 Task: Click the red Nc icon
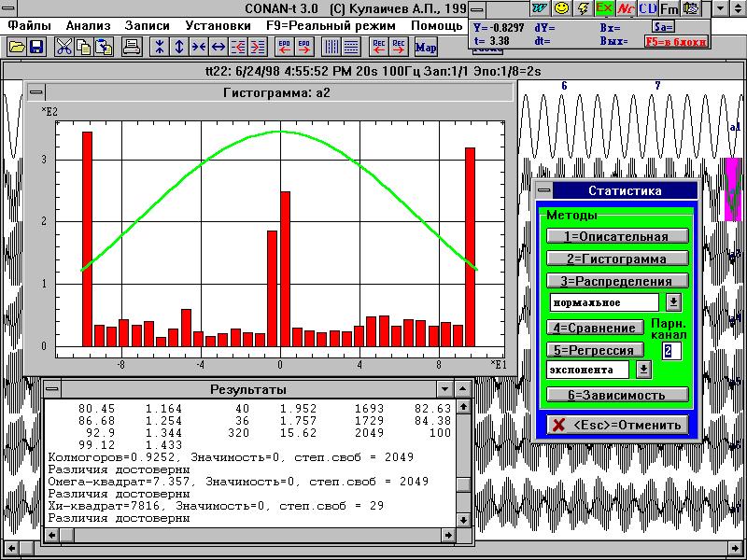click(626, 8)
